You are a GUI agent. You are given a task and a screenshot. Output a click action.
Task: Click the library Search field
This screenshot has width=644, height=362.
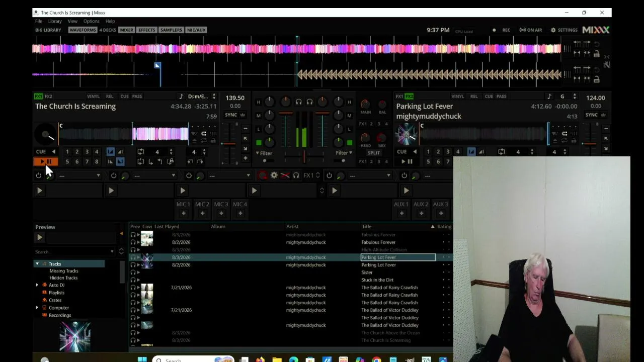pyautogui.click(x=74, y=251)
